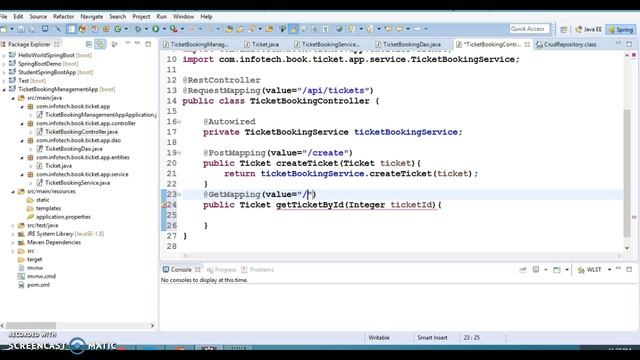Maximize the Console view
Viewport: 640px width, 360px height.
coord(629,269)
